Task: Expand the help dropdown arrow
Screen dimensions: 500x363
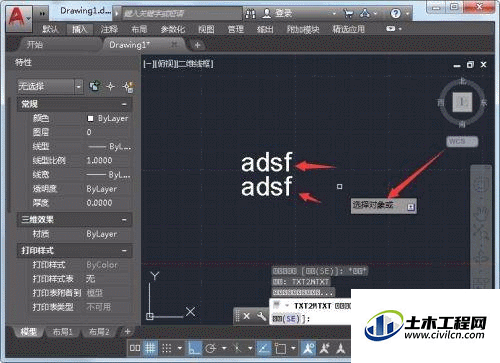Action: click(407, 14)
